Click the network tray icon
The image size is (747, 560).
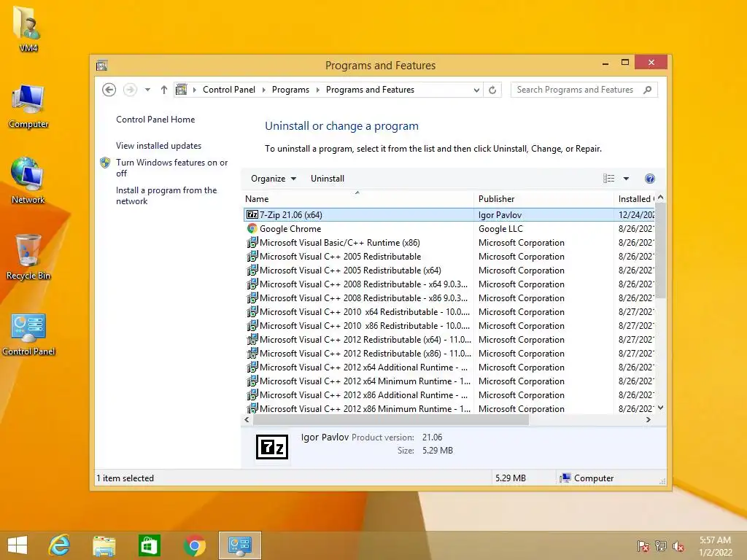661,546
